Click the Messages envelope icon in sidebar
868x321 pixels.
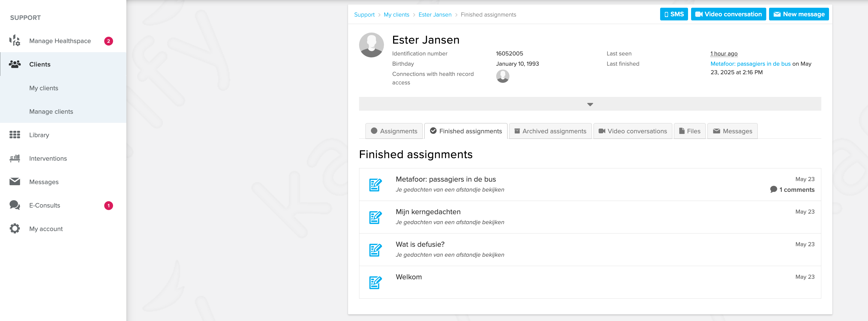14,182
